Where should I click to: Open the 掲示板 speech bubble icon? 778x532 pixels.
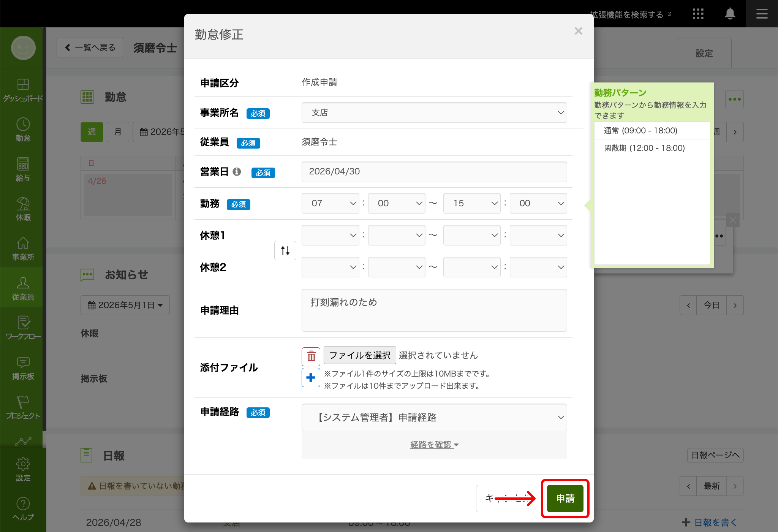coord(23,368)
